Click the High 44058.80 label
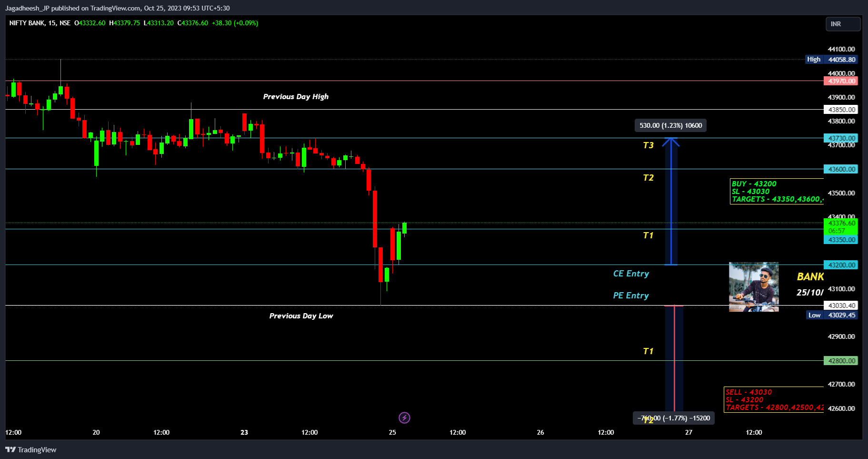Screen dimensions: 868x459 coord(832,60)
